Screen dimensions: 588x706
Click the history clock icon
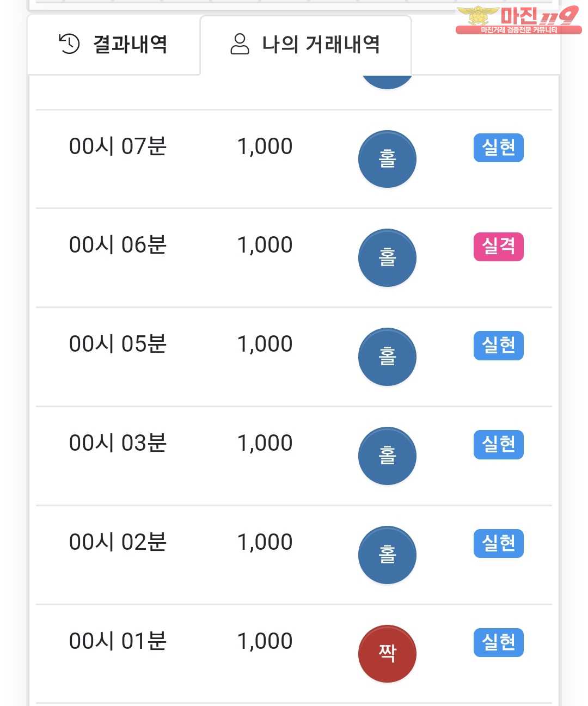pos(69,44)
